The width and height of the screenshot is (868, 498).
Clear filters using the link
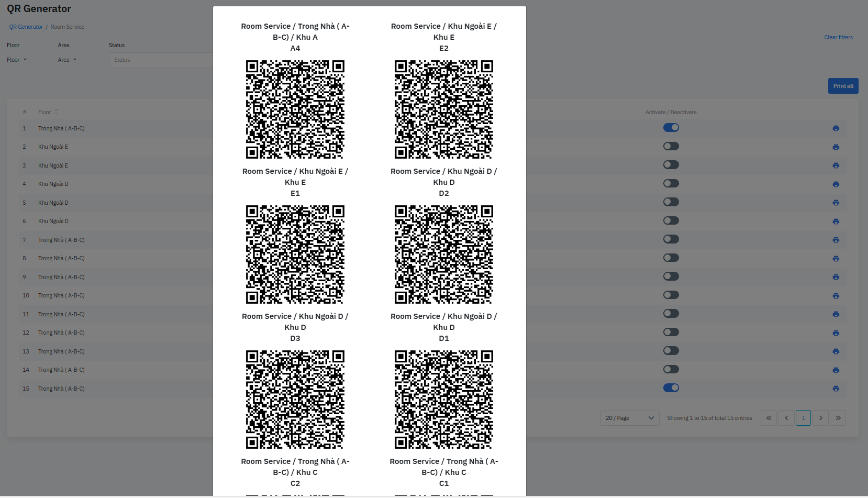coord(838,37)
